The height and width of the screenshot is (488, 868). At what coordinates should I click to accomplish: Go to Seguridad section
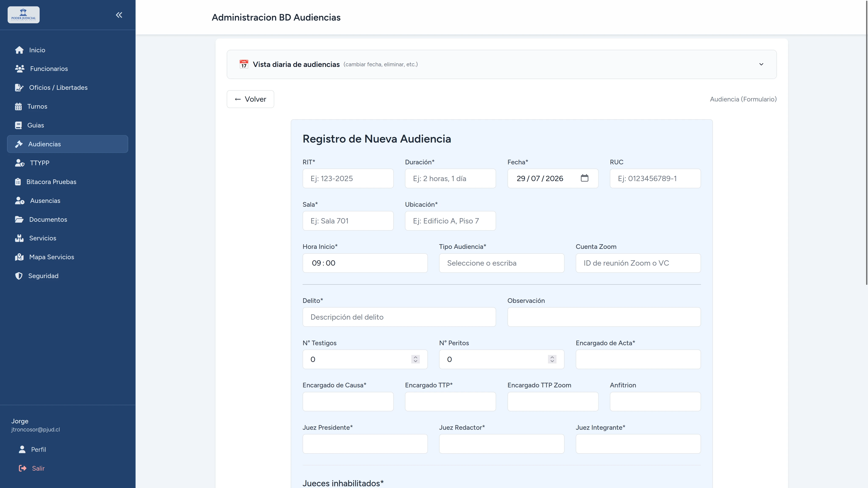67,276
